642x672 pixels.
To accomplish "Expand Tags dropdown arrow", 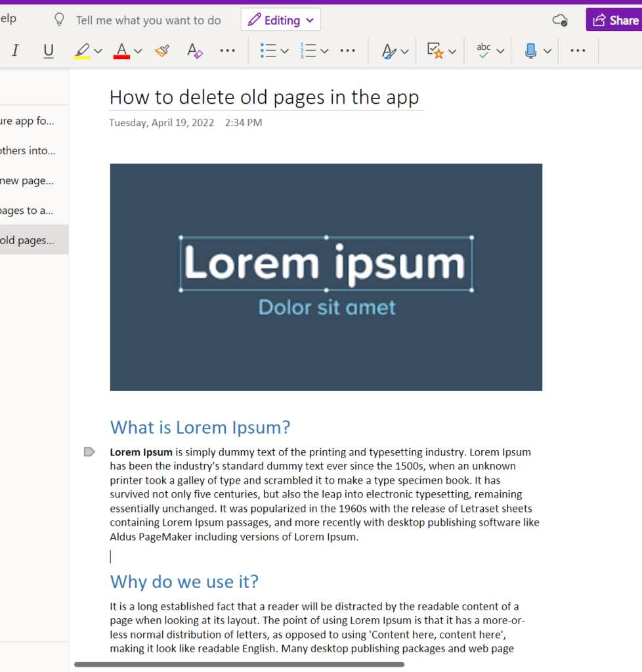I will pyautogui.click(x=452, y=51).
